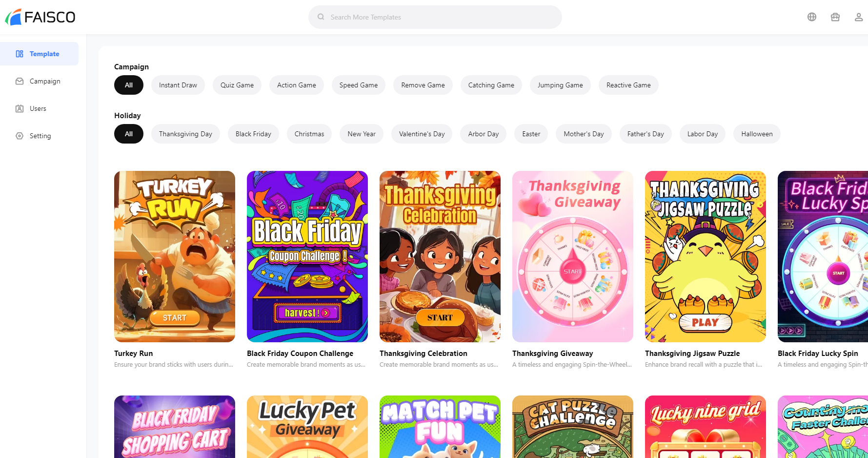This screenshot has height=458, width=868.
Task: Click the Setting sidebar icon
Action: [x=20, y=136]
